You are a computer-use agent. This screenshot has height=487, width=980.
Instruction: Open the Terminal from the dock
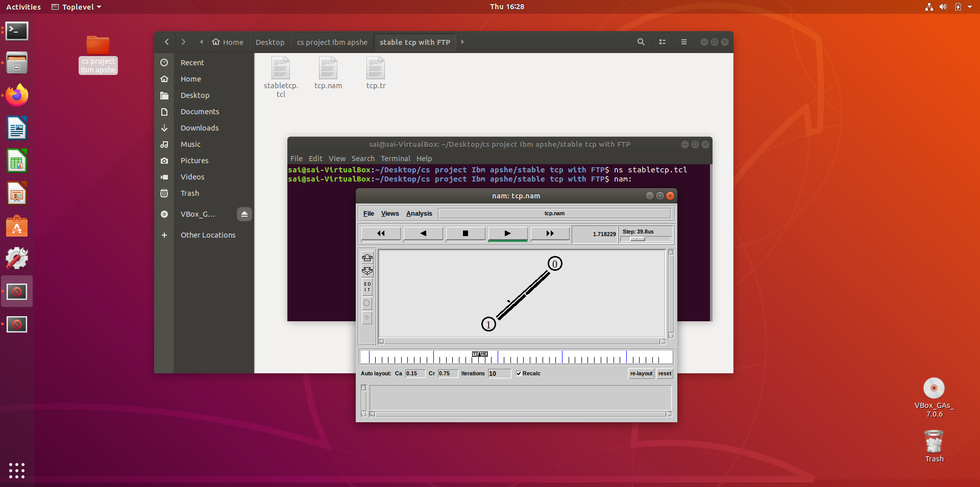tap(17, 31)
